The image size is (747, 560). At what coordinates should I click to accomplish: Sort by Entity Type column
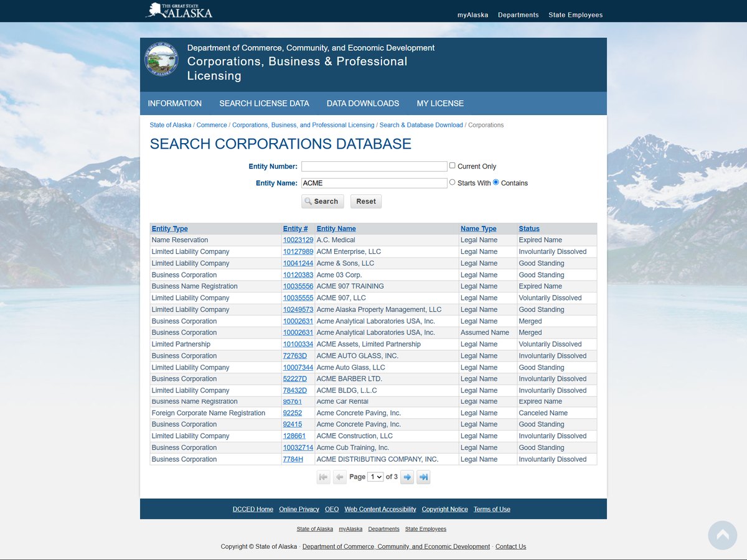[x=170, y=228]
